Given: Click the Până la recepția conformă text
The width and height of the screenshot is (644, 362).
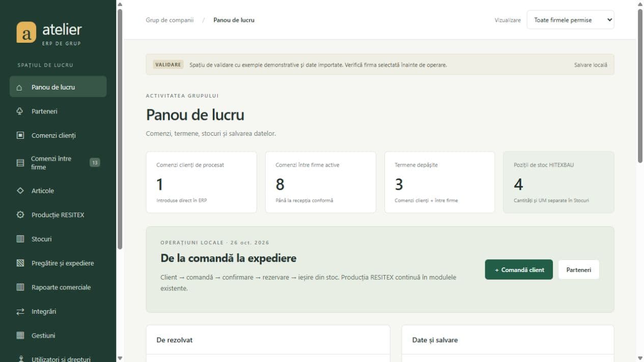Looking at the screenshot, I should (x=304, y=200).
